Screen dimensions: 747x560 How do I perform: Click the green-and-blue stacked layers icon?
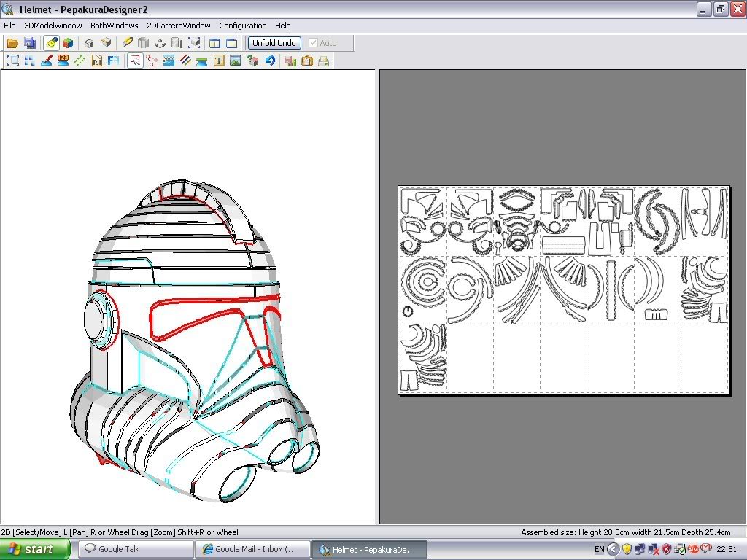(x=201, y=61)
